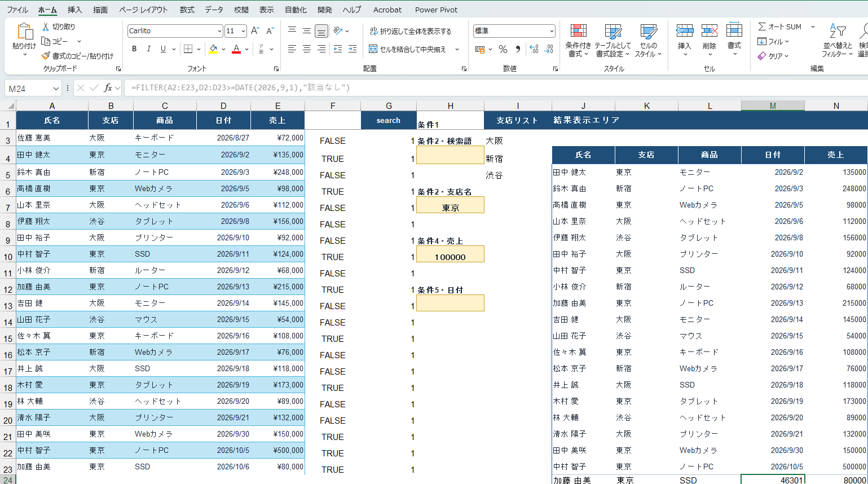Viewport: 868px width, 484px height.
Task: Toggle italic formatting (I)
Action: 149,49
